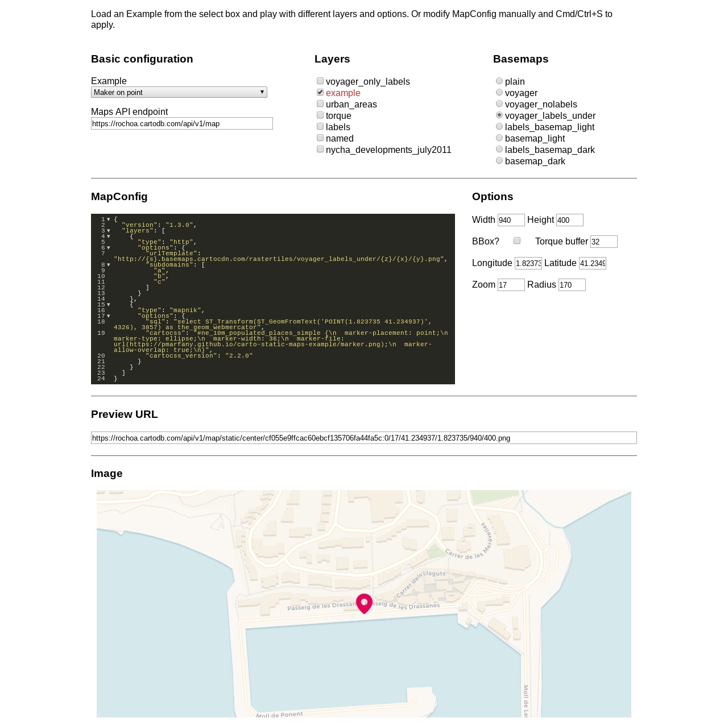Select the voyager_nolabels basemap
Screen dimensions: 728x726
point(499,103)
